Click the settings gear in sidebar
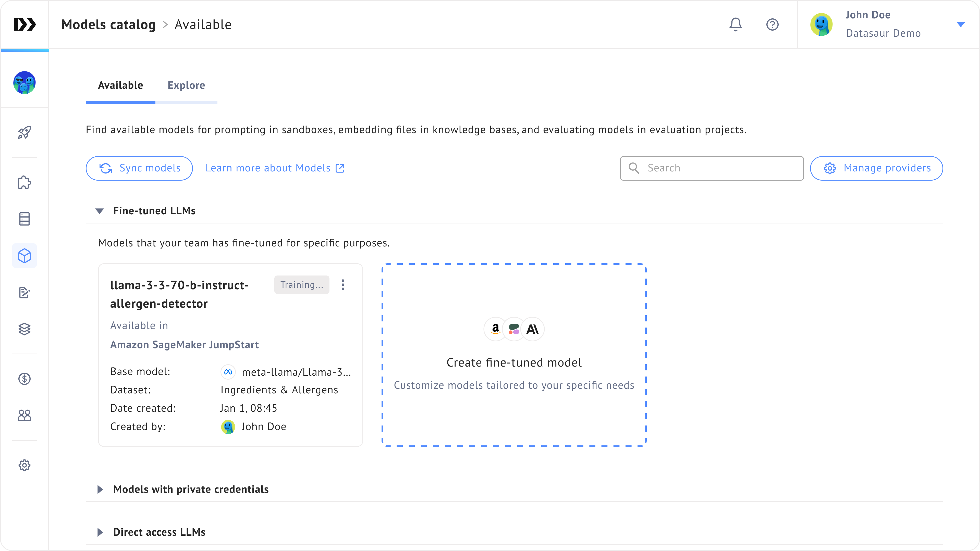Image resolution: width=980 pixels, height=551 pixels. click(x=24, y=465)
